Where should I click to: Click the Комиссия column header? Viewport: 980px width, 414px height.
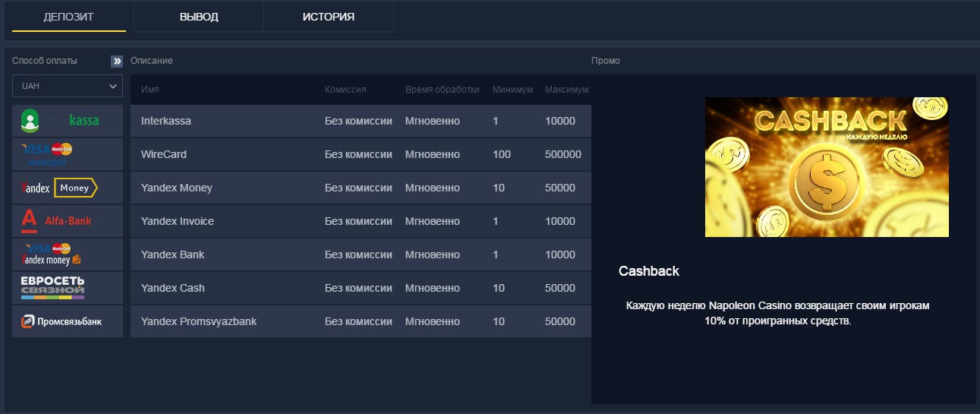[345, 90]
